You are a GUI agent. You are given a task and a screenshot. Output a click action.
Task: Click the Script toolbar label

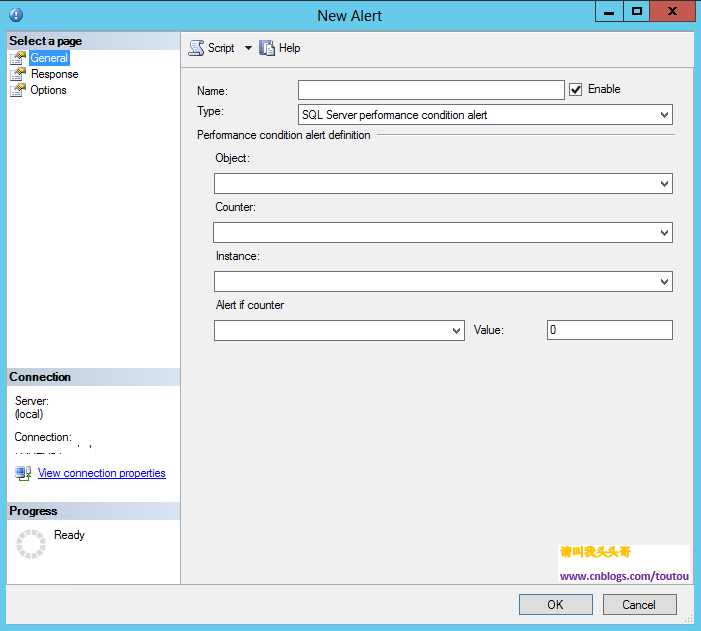tap(221, 48)
